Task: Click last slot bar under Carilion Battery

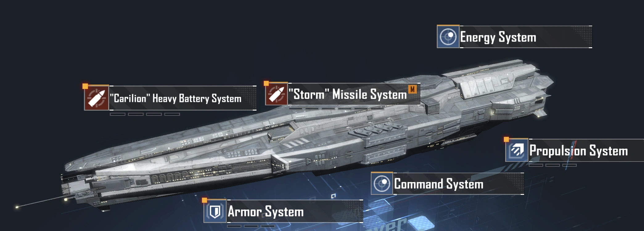Action: (172, 114)
